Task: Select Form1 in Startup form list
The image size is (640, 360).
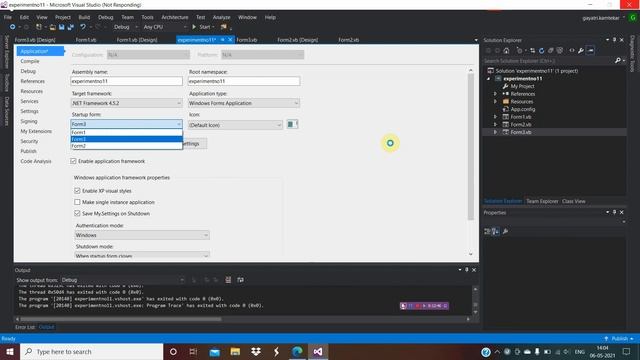Action: click(x=127, y=132)
